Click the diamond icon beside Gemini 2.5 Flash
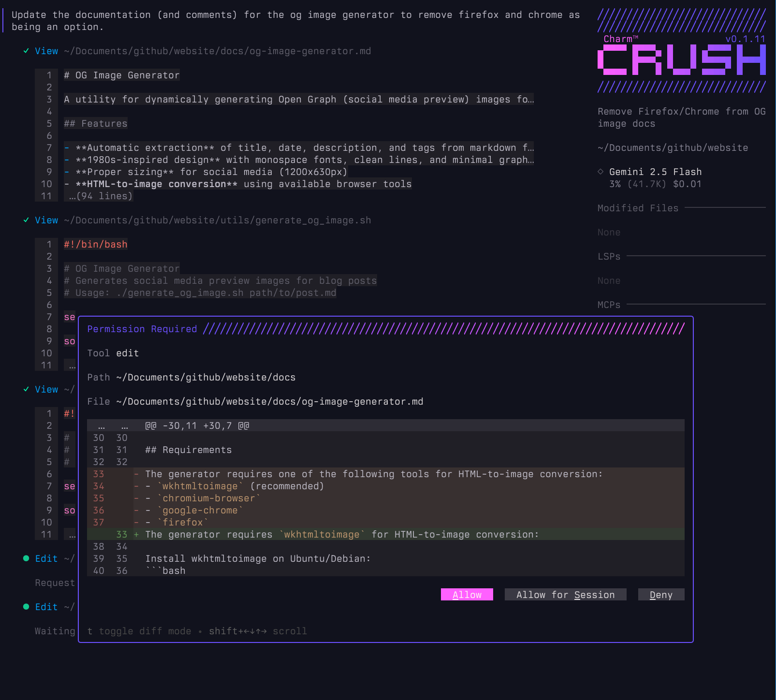This screenshot has width=776, height=700. (x=600, y=172)
